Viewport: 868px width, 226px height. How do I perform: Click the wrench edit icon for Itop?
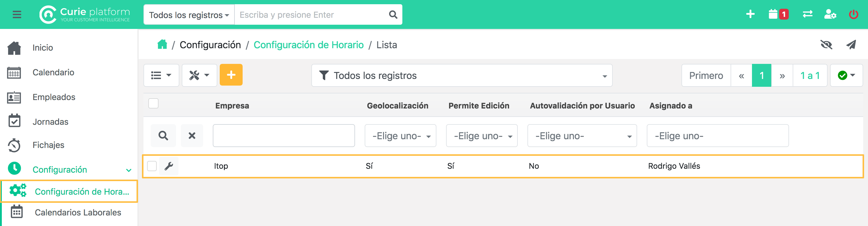[x=169, y=166]
